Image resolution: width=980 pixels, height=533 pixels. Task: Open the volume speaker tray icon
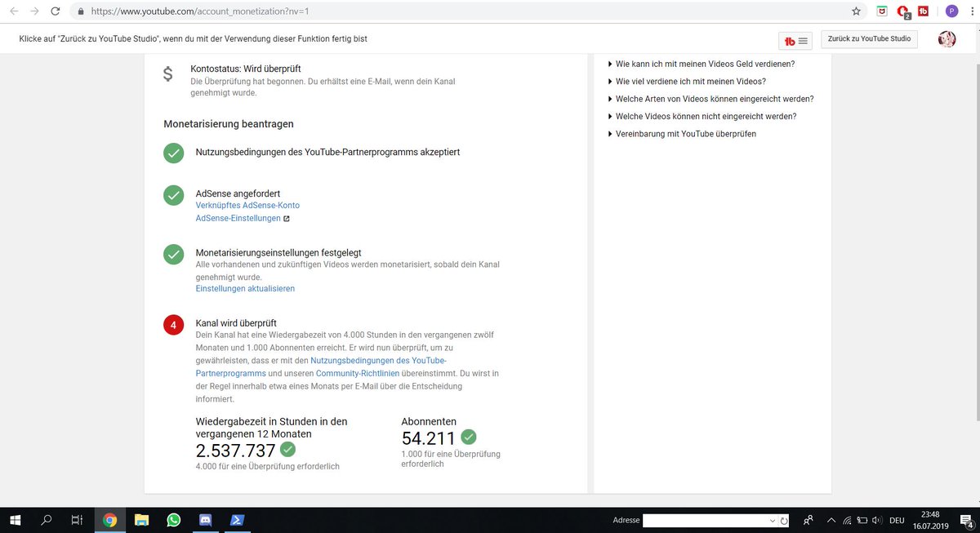click(876, 520)
